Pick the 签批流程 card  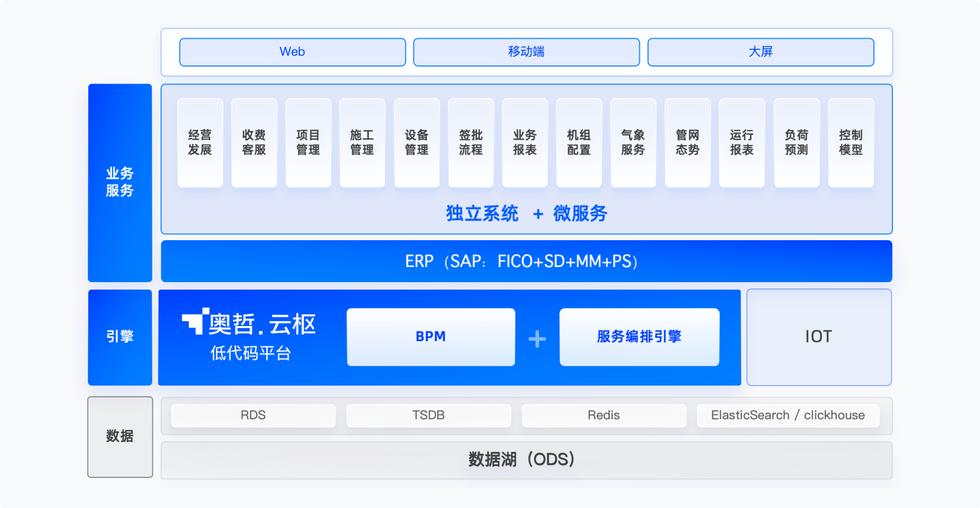pyautogui.click(x=471, y=143)
